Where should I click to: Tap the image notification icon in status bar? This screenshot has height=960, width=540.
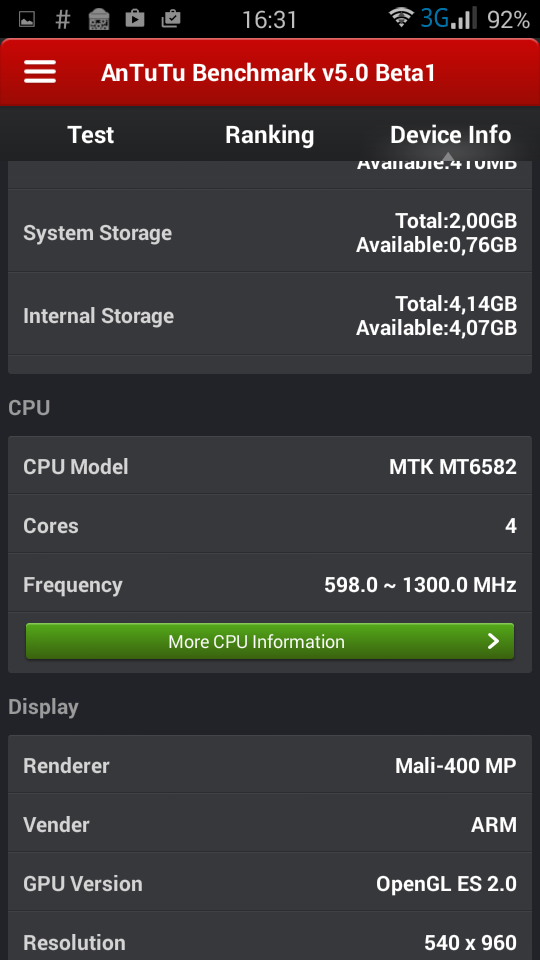click(26, 20)
